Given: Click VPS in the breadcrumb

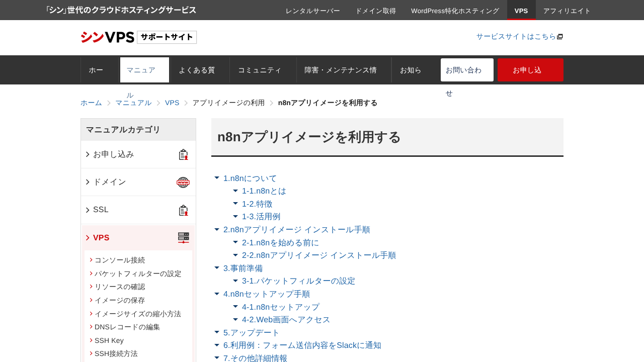Looking at the screenshot, I should pos(172,103).
